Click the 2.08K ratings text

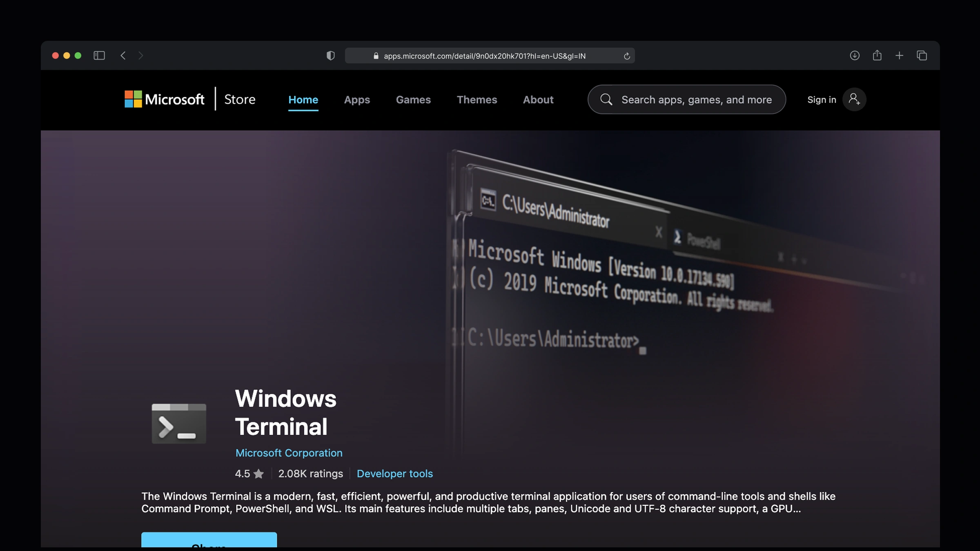[311, 473]
